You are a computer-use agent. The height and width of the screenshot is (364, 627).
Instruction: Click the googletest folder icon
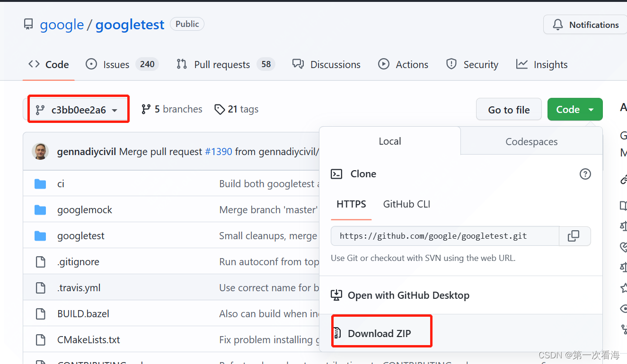coord(41,235)
